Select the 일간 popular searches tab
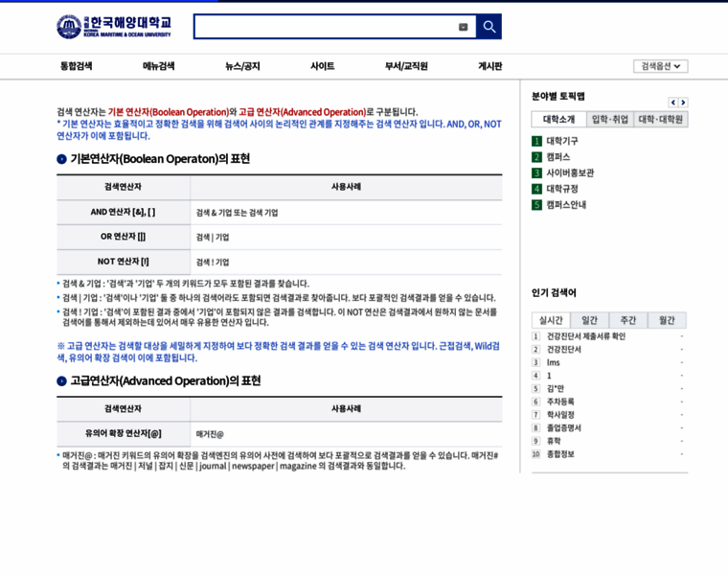Image resolution: width=728 pixels, height=575 pixels. coord(589,320)
